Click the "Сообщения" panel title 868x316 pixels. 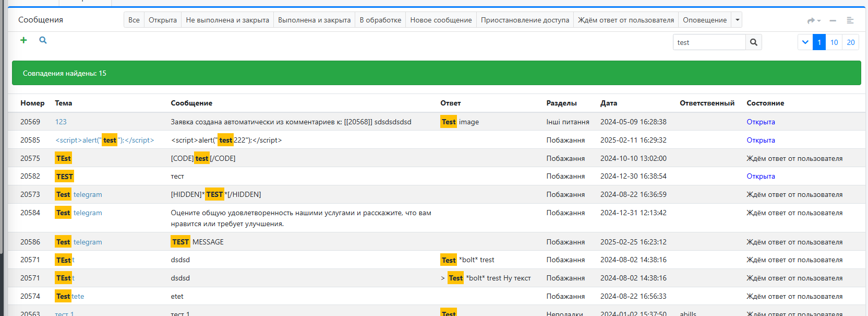[x=41, y=20]
